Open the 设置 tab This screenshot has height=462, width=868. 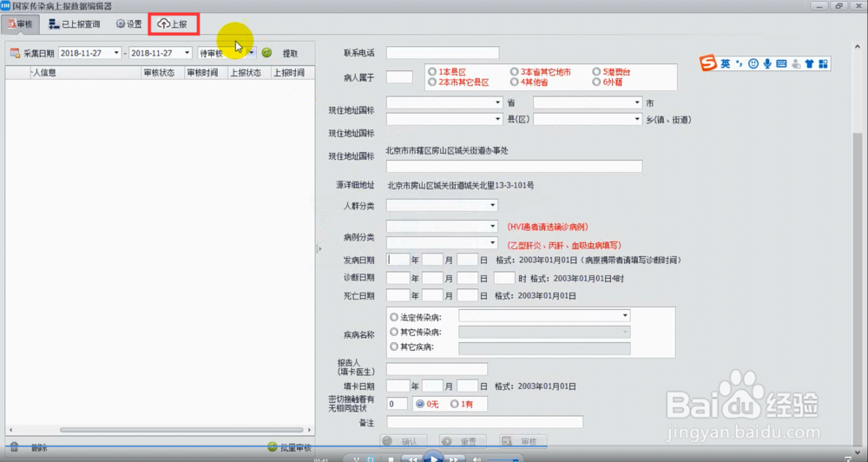click(129, 24)
